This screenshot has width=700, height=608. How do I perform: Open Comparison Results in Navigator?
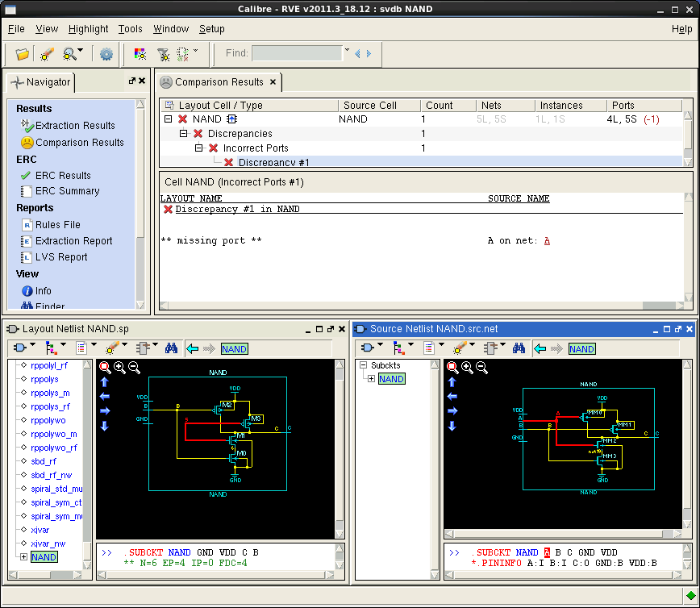click(80, 143)
